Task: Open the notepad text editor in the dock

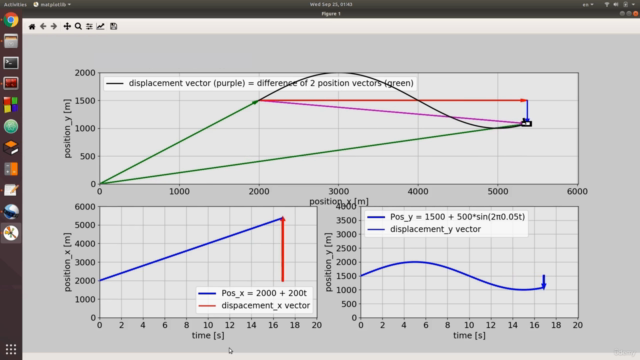Action: (11, 190)
